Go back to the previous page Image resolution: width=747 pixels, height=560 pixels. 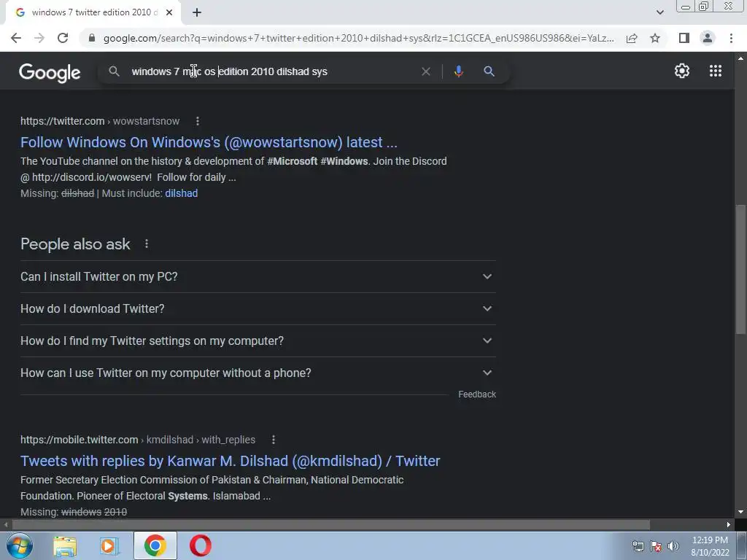point(16,38)
